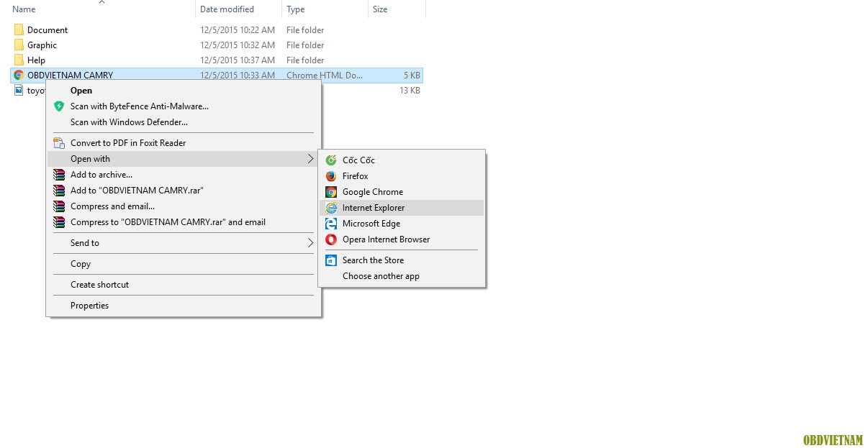Screen dimensions: 868x448
Task: Open the Send to menu entry
Action: pyautogui.click(x=184, y=242)
